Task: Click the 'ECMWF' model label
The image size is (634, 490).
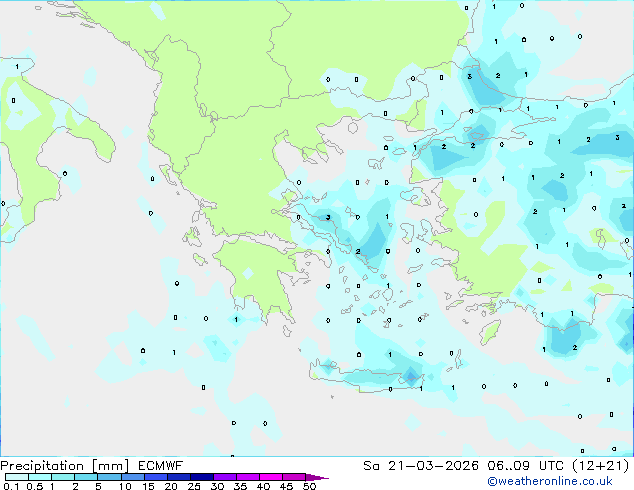Action: coord(161,466)
